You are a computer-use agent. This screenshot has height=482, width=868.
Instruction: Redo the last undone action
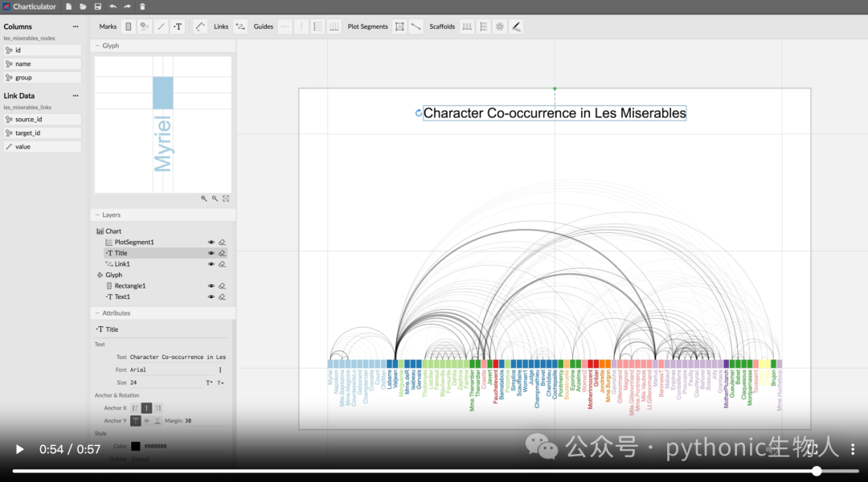point(127,6)
